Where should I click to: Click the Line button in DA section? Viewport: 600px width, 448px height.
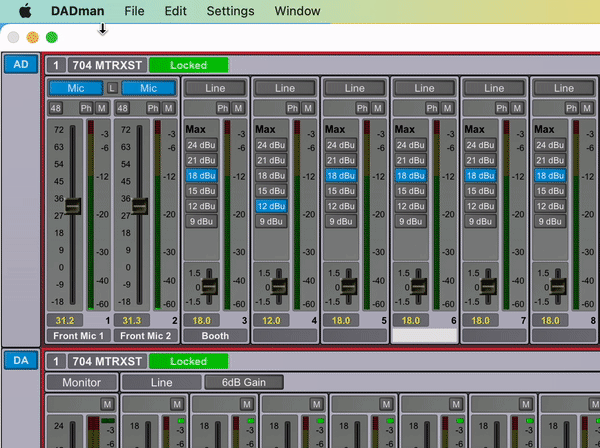(161, 382)
